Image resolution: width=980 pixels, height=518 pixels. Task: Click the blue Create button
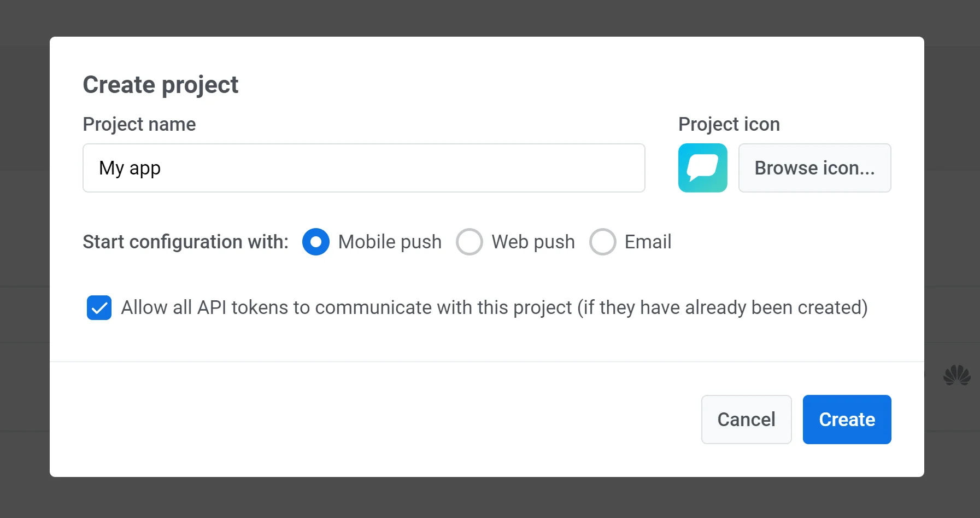(847, 420)
